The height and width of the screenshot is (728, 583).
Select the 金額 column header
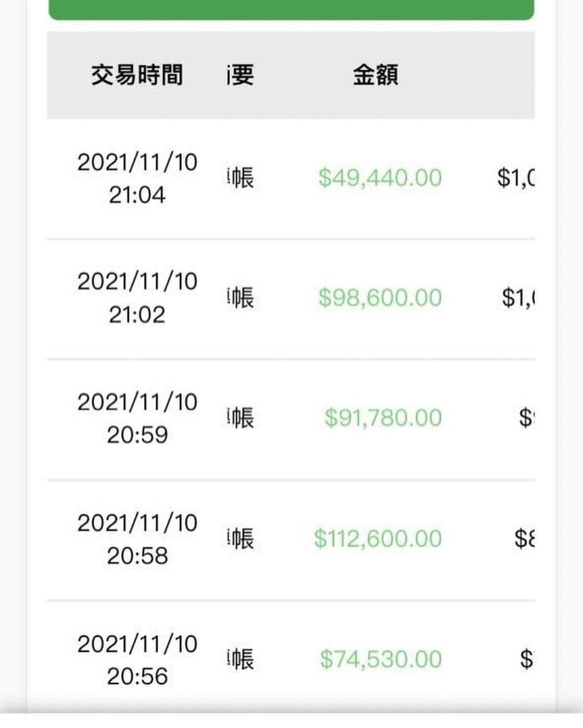(x=376, y=75)
